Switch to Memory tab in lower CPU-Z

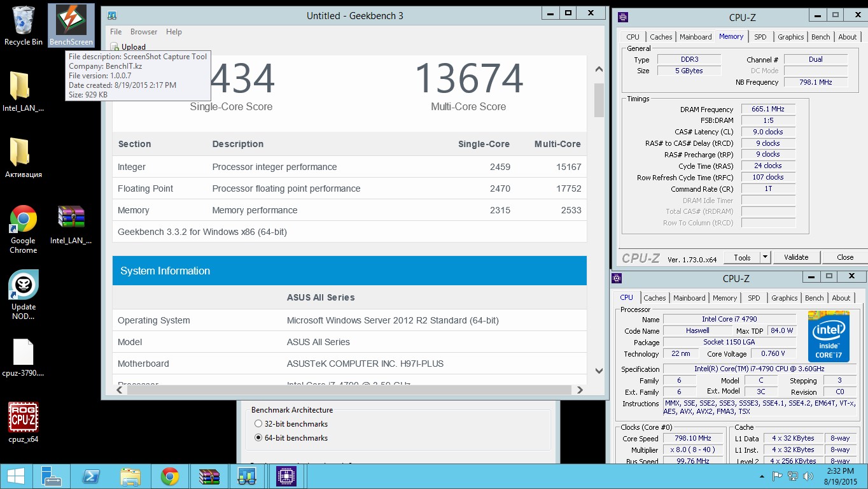pyautogui.click(x=725, y=298)
